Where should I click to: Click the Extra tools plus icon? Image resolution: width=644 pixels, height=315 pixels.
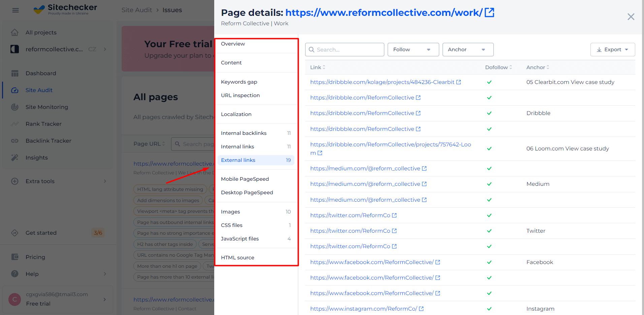tap(15, 181)
